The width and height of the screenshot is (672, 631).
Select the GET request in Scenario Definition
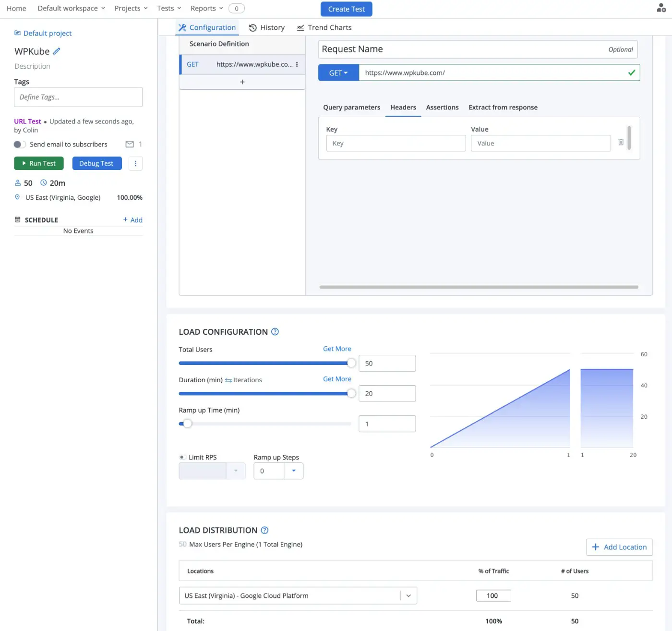242,64
